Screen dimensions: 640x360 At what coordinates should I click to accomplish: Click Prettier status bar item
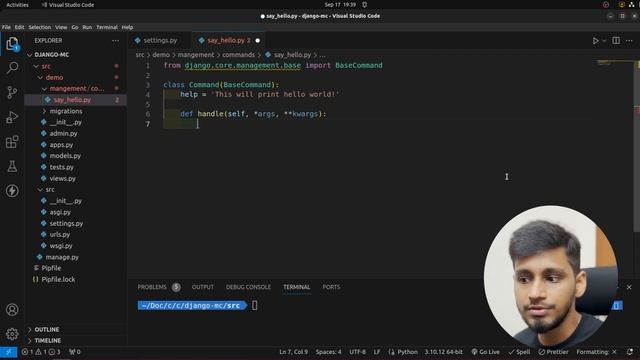(x=553, y=352)
